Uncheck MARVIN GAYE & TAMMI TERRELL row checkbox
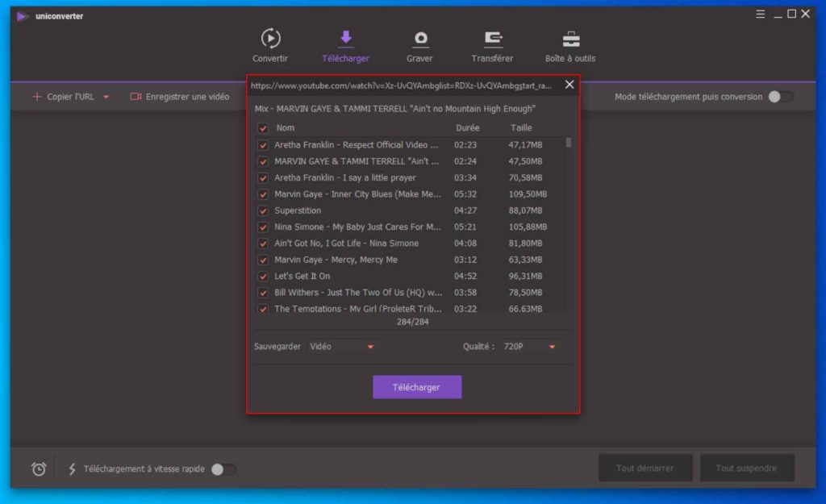826x504 pixels. pyautogui.click(x=262, y=161)
